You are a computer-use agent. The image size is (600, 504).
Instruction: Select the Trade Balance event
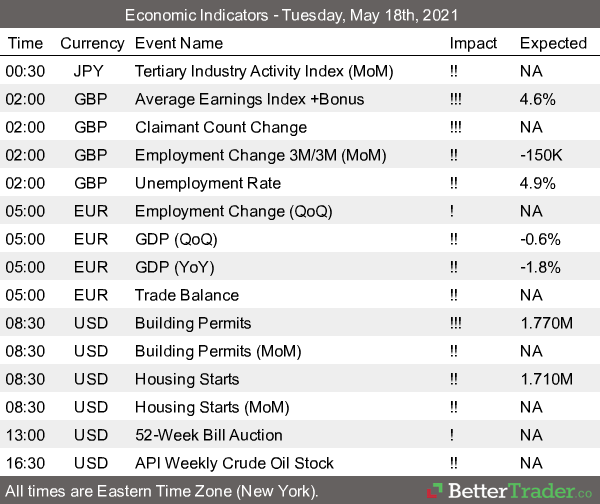click(187, 295)
